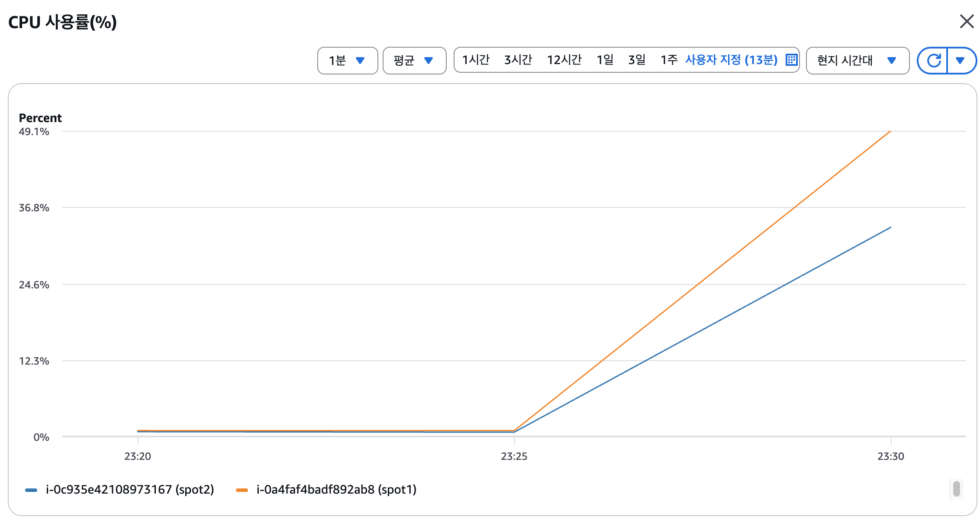
Task: Click the legend scrollbar handle
Action: coord(957,489)
